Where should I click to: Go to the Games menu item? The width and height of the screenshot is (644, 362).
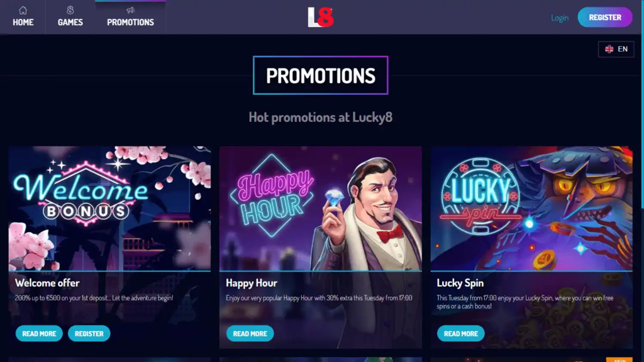(x=70, y=17)
